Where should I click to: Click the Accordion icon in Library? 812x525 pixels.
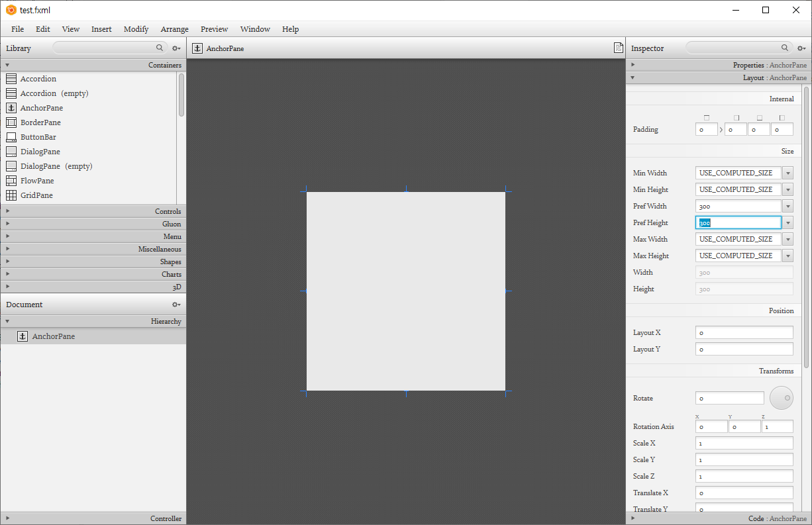click(11, 78)
